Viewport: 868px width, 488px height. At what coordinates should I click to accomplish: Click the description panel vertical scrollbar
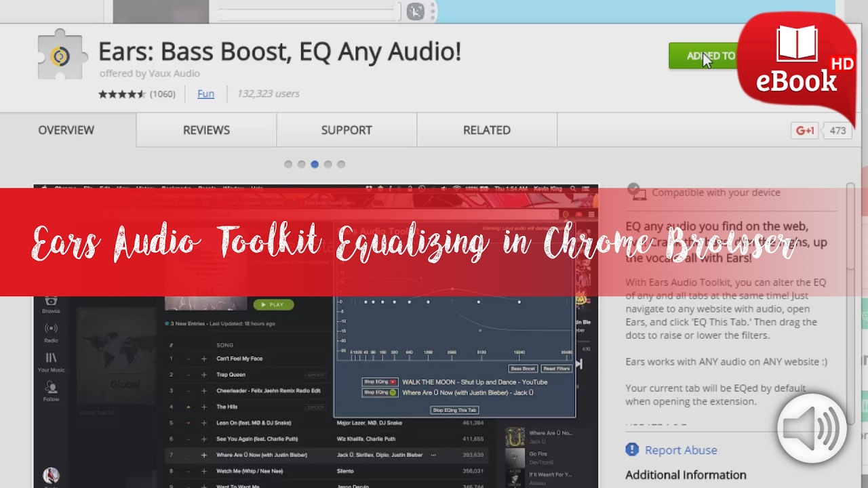[850, 305]
